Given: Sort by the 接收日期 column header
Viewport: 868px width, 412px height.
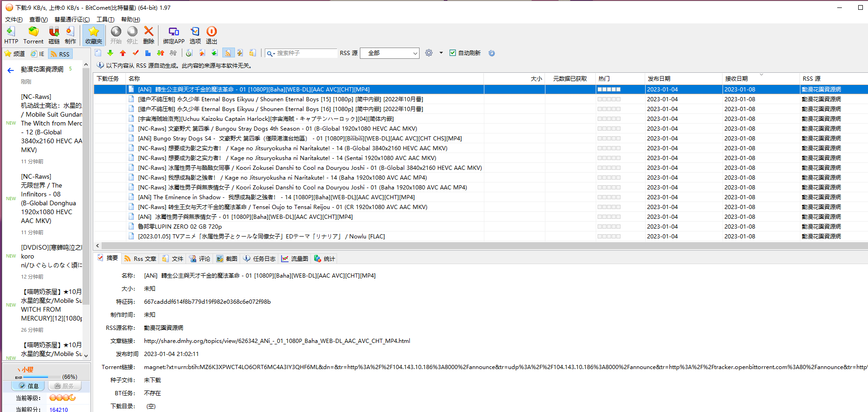Looking at the screenshot, I should click(760, 78).
